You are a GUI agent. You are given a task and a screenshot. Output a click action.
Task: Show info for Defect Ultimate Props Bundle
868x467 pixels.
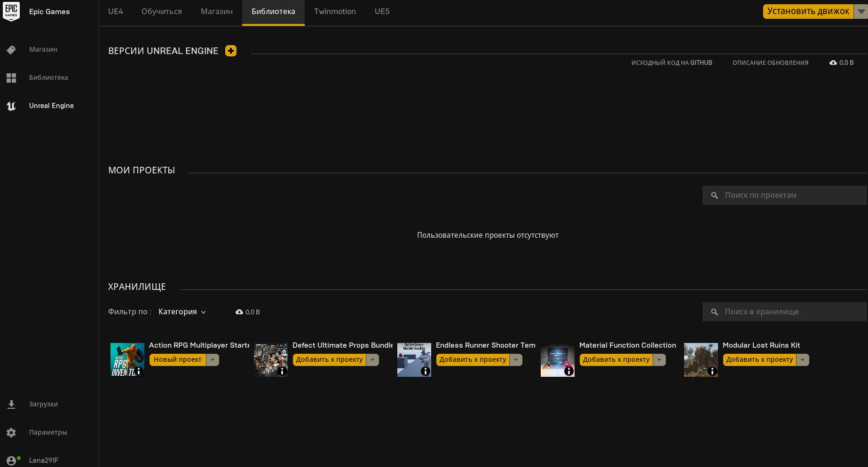click(x=282, y=371)
